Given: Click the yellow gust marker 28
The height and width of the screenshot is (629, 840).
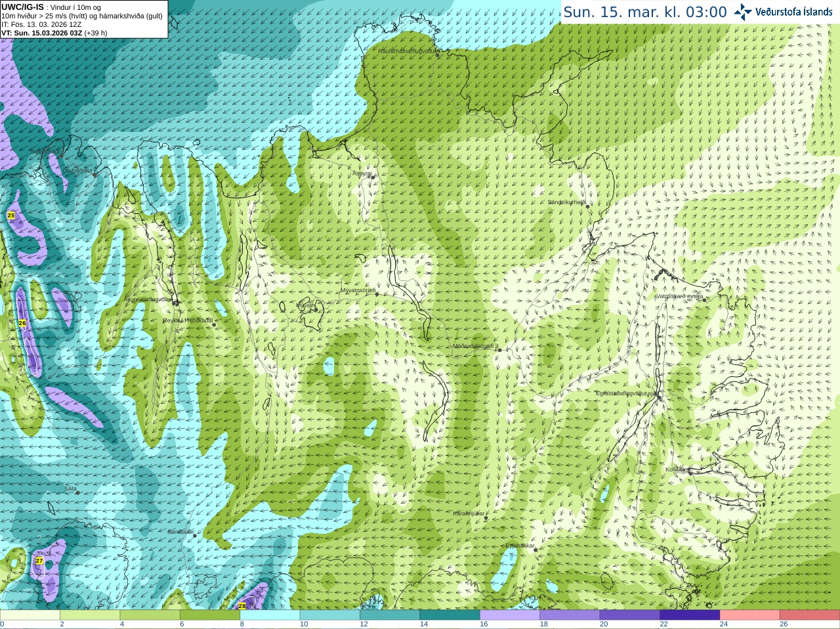Looking at the screenshot, I should (241, 606).
